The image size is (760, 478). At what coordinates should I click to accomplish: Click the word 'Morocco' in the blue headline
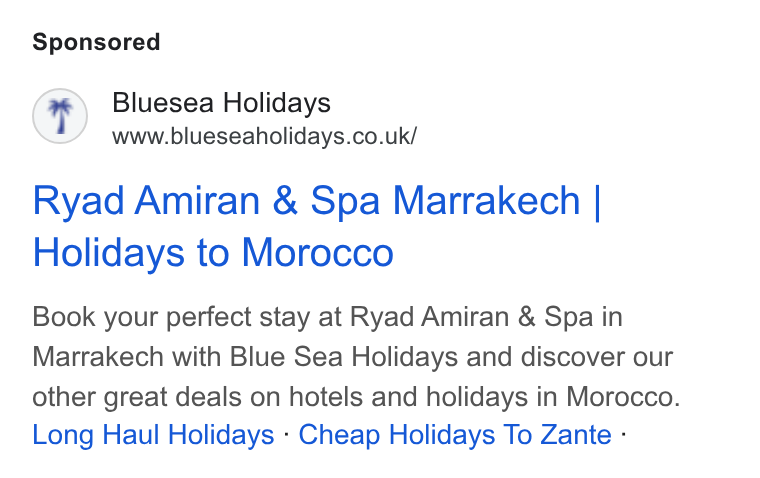(x=317, y=252)
